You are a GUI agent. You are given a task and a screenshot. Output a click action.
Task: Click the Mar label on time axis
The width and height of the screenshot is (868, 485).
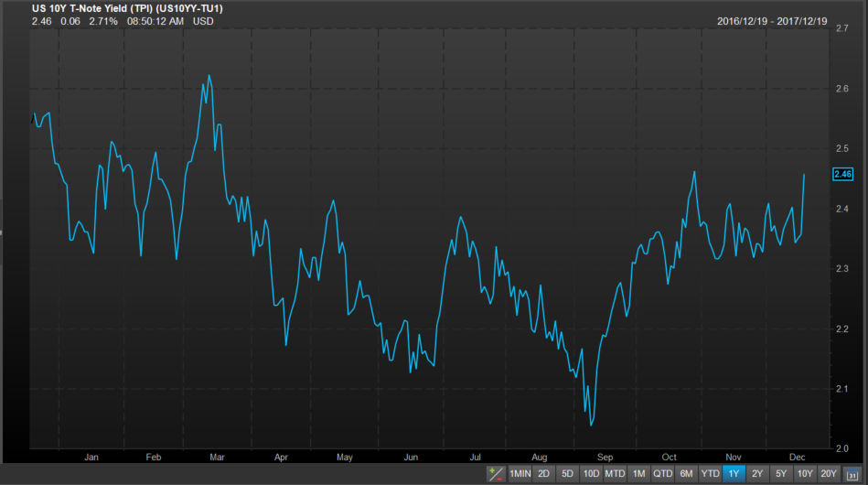click(x=217, y=458)
